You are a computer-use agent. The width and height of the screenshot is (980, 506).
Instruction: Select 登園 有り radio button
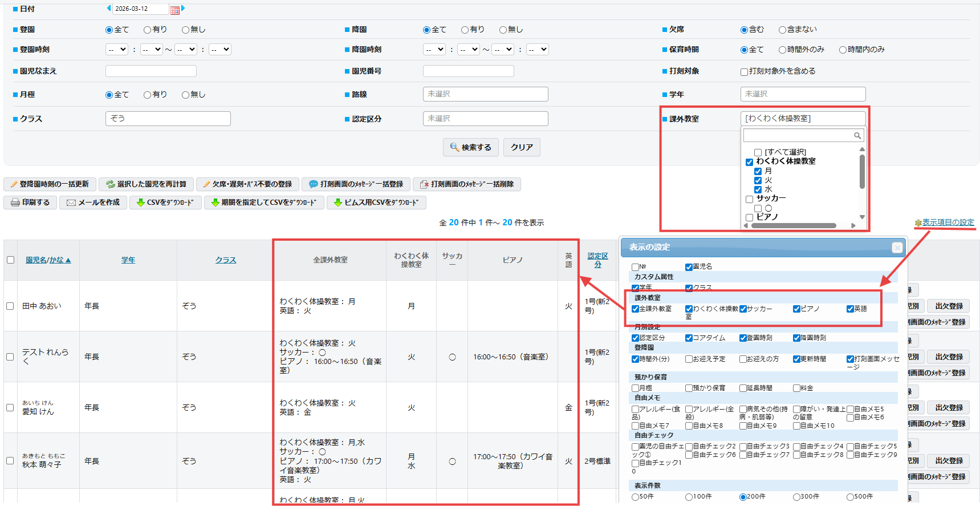(x=147, y=30)
